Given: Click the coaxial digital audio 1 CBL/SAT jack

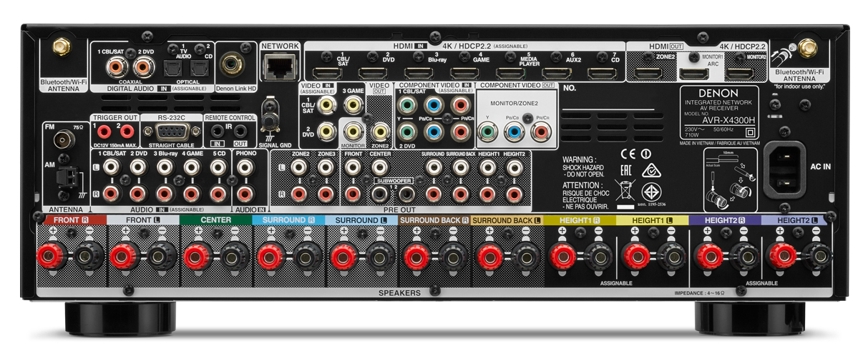Looking at the screenshot, I should (116, 68).
